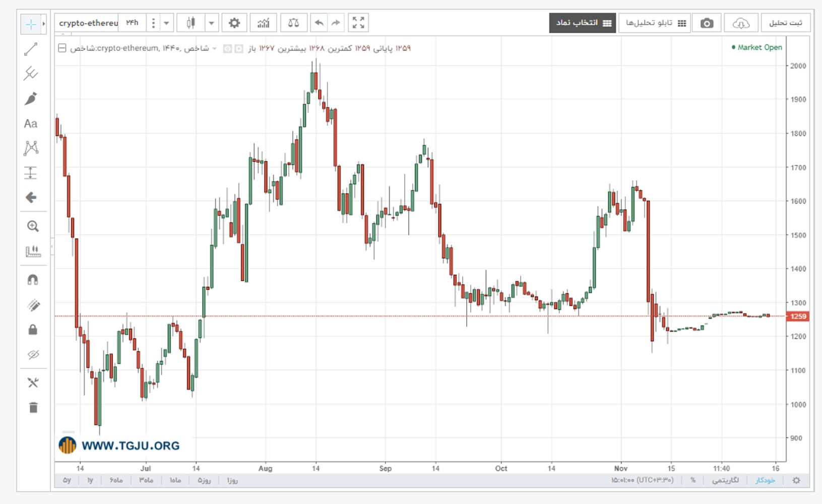The width and height of the screenshot is (822, 504).
Task: Click the cloud save/load icon
Action: 741,23
